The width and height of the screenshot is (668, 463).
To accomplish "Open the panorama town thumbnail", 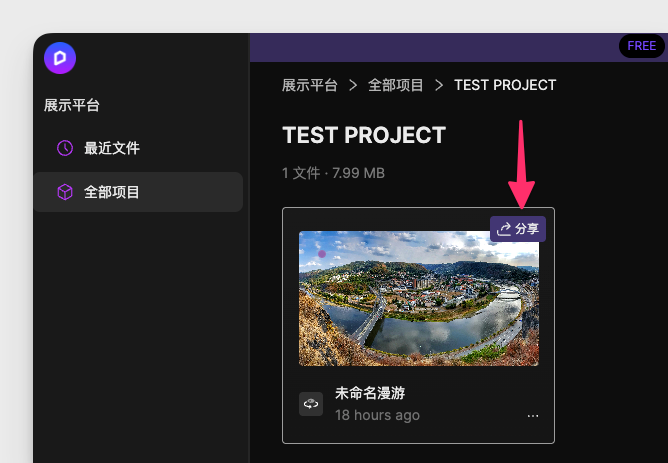I will coord(418,298).
